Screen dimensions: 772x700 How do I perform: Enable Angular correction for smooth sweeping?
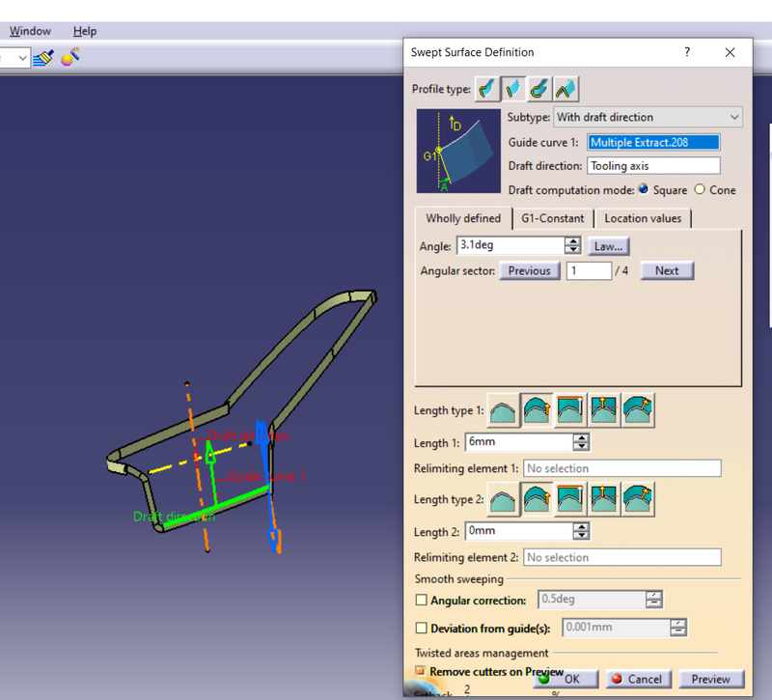coord(421,600)
